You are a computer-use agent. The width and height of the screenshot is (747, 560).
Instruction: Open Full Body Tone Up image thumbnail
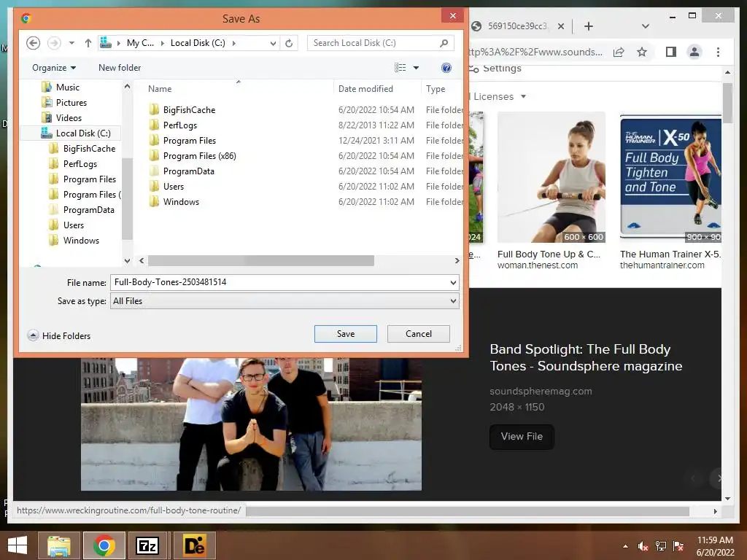[551, 177]
